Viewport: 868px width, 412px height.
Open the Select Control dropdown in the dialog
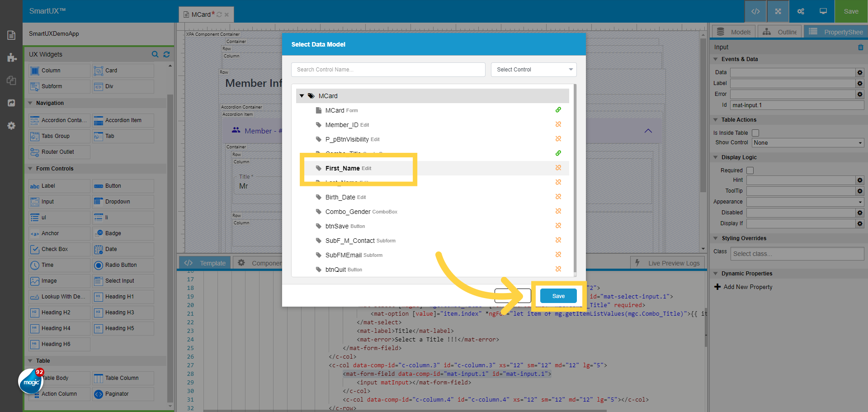[533, 69]
